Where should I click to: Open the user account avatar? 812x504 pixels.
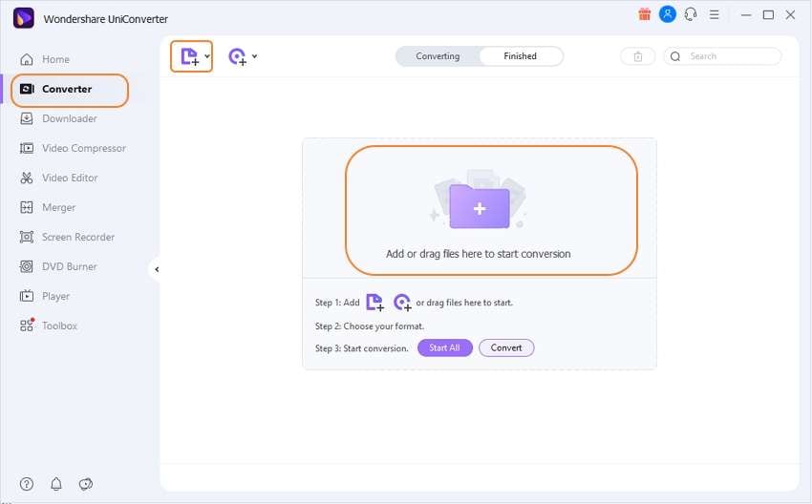pos(668,14)
